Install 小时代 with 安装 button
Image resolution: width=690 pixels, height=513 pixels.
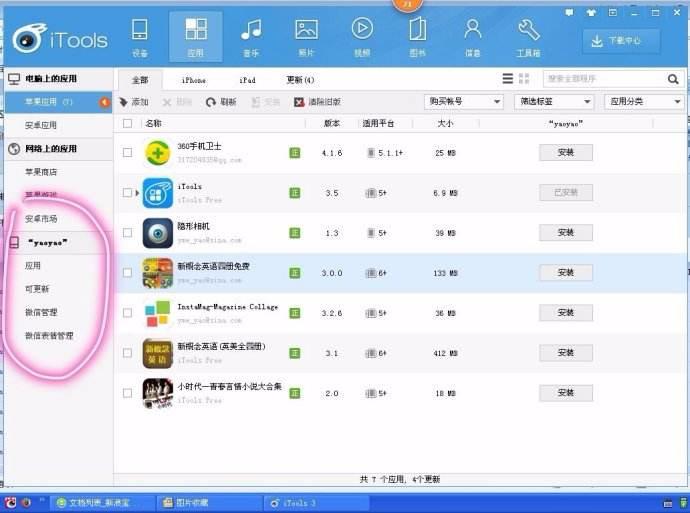[565, 393]
